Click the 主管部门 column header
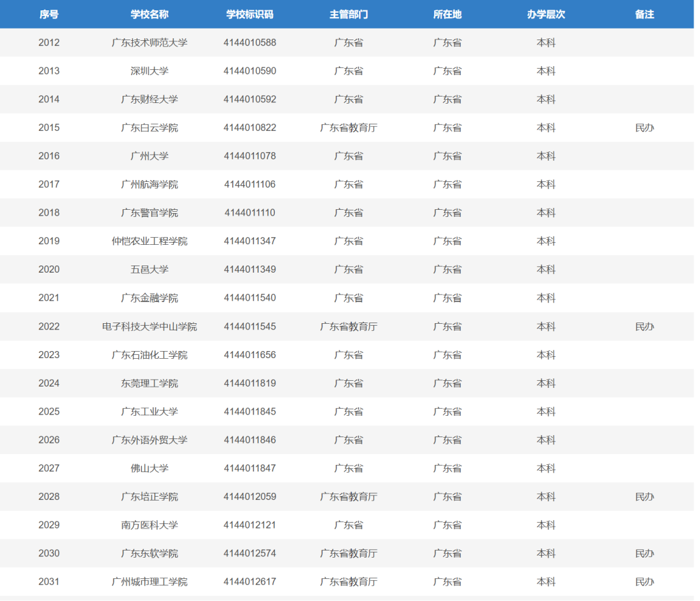This screenshot has width=700, height=601. (x=349, y=14)
